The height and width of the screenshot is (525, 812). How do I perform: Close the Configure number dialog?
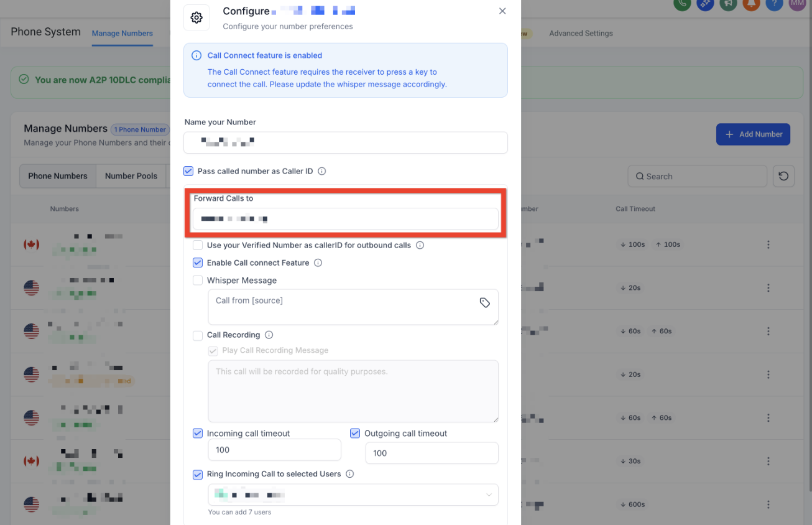coord(502,11)
